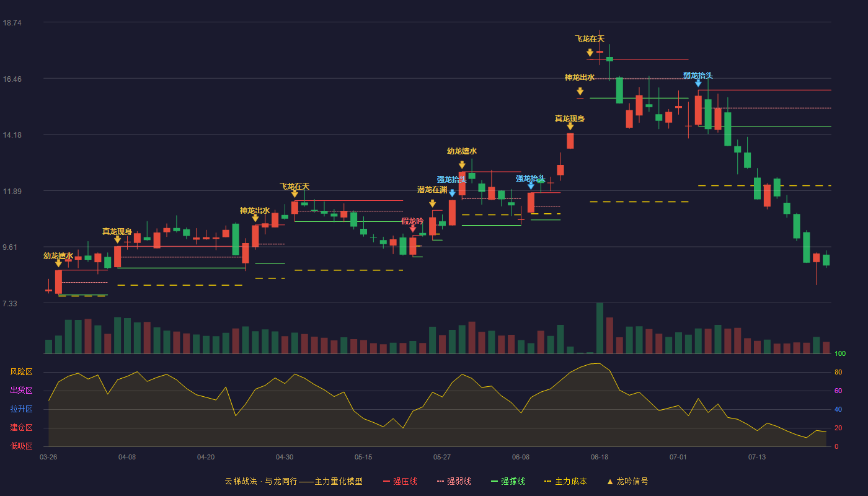Select the 真龙现身 label near 04-08

click(x=117, y=231)
